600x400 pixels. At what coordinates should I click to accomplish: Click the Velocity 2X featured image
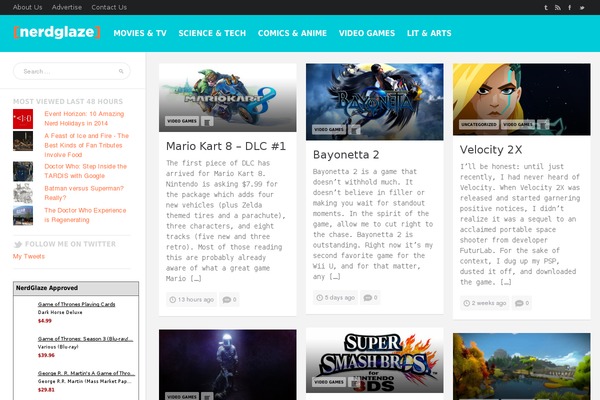522,100
